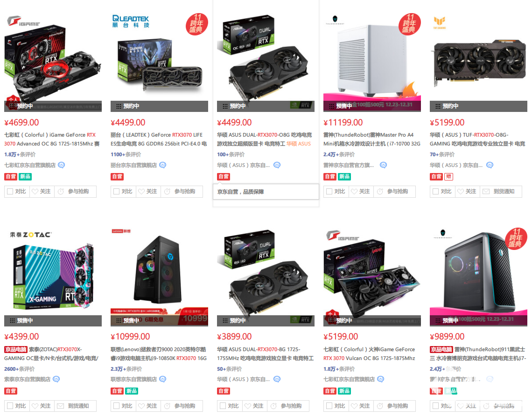
Task: Click chat icon beside 七彩虹京东自营旗舰店 in first listing
Action: [x=62, y=165]
